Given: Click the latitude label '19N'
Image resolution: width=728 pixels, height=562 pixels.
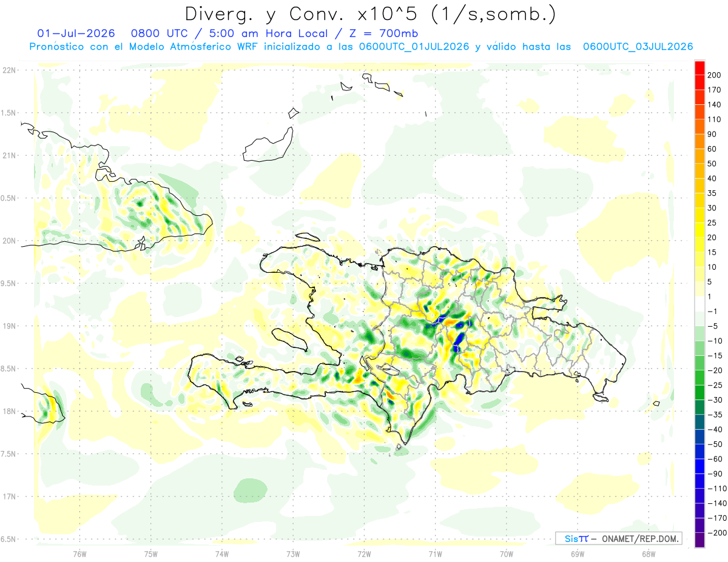Looking at the screenshot, I should (10, 326).
